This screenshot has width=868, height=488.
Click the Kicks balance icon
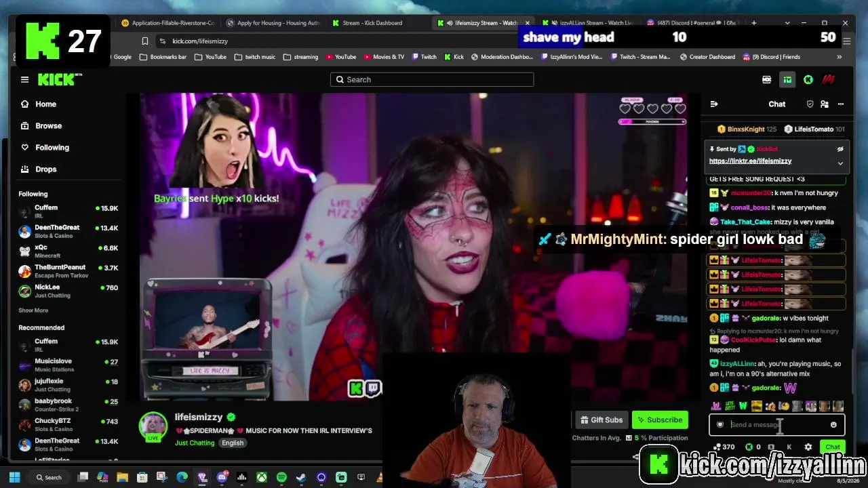coord(749,447)
